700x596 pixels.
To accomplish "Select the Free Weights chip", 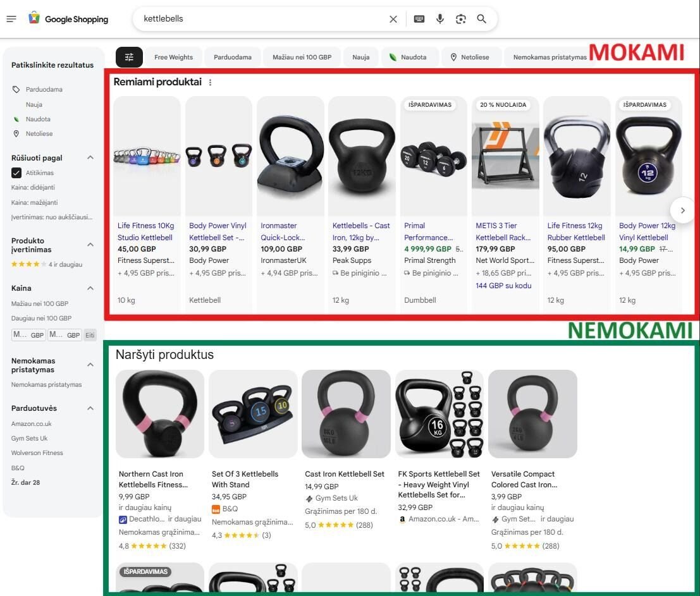I will click(x=174, y=57).
